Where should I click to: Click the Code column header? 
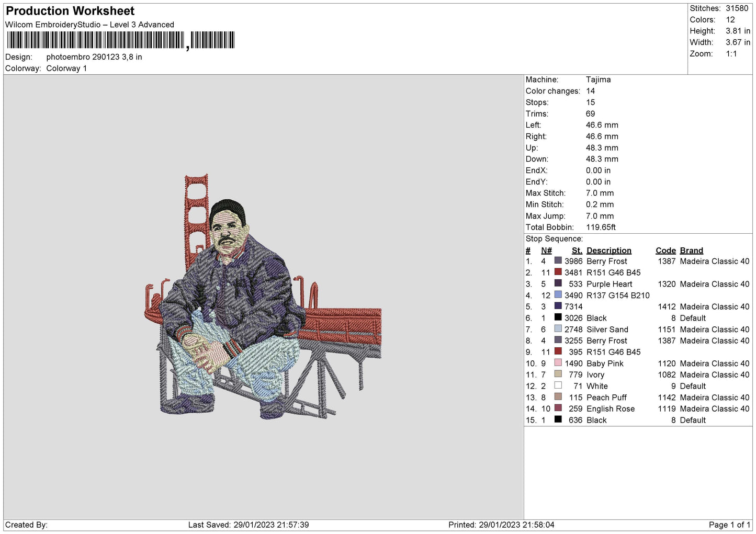point(665,251)
